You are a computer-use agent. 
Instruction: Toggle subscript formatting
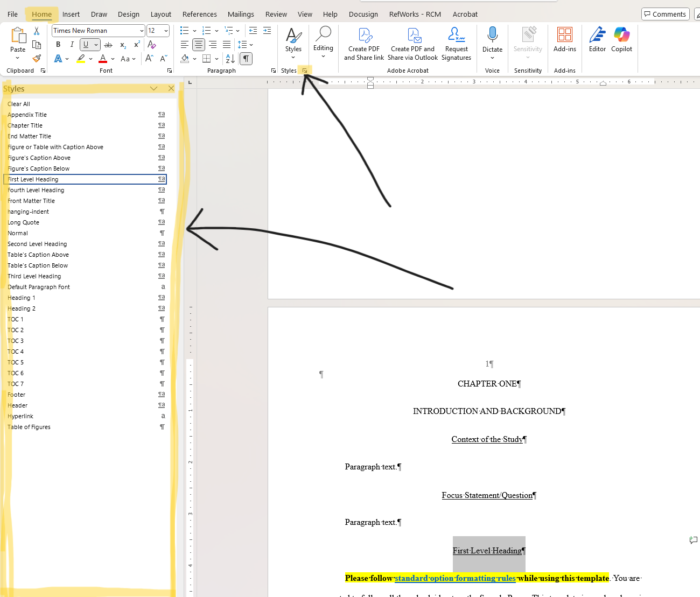(x=122, y=45)
